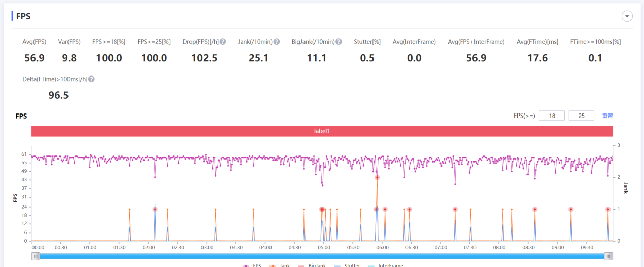
Task: Focus the FPS threshold field showing 25
Action: pos(582,116)
